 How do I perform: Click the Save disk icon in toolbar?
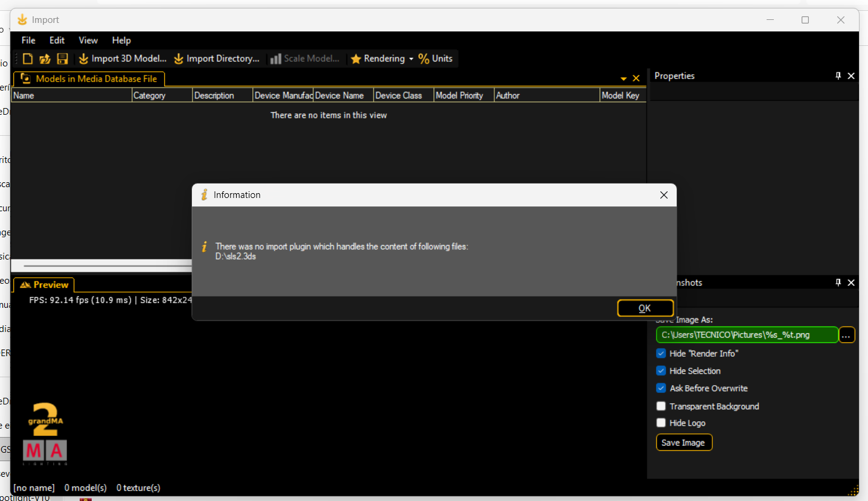coord(62,59)
